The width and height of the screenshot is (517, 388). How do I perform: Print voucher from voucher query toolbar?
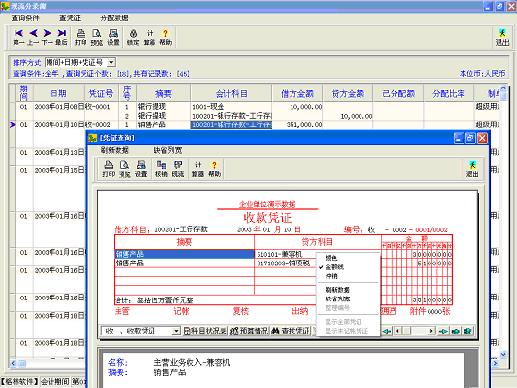pos(109,169)
